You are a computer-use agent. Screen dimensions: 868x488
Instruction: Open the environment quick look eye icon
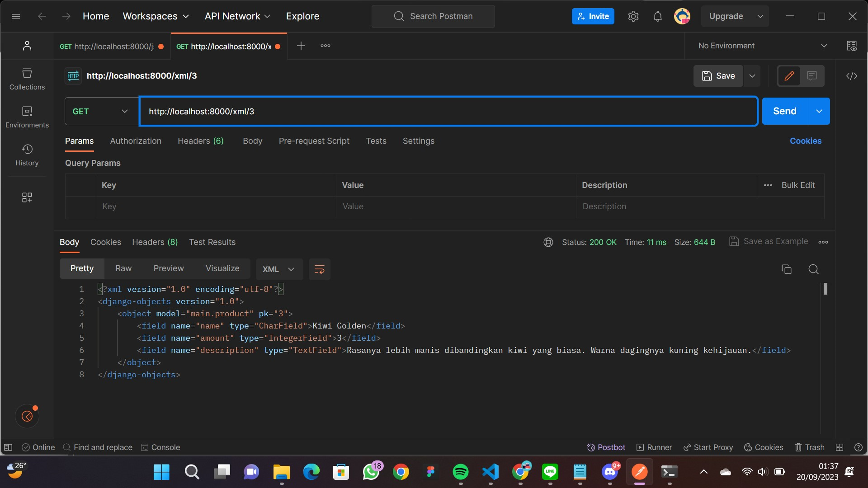[852, 46]
